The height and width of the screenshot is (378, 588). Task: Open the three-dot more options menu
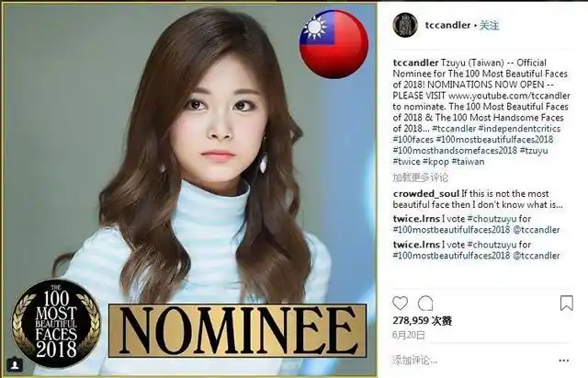tap(563, 361)
